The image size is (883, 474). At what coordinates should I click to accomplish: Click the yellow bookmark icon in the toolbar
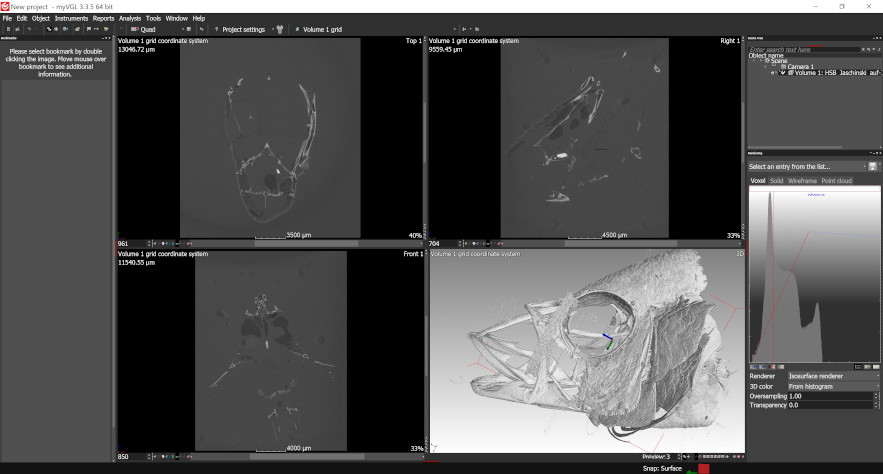(106, 29)
